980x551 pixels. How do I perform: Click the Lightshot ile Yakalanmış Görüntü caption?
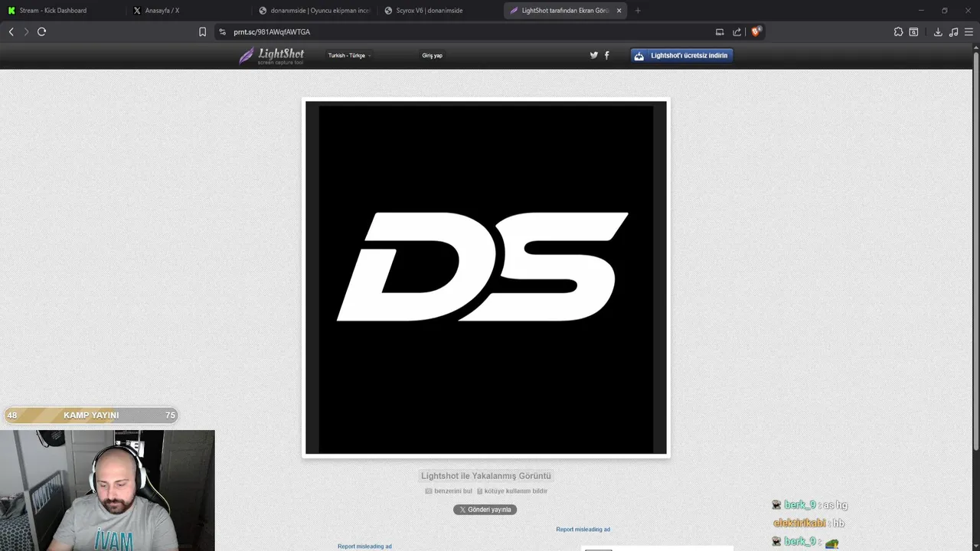click(486, 476)
